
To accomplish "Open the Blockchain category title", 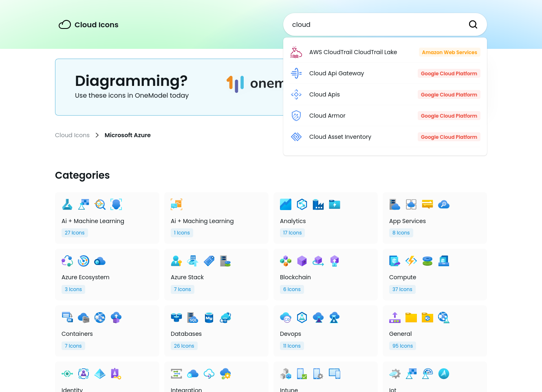I will pyautogui.click(x=295, y=277).
